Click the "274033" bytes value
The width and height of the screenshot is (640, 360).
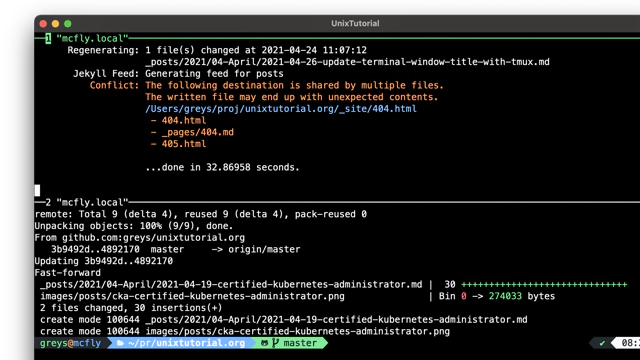505,296
